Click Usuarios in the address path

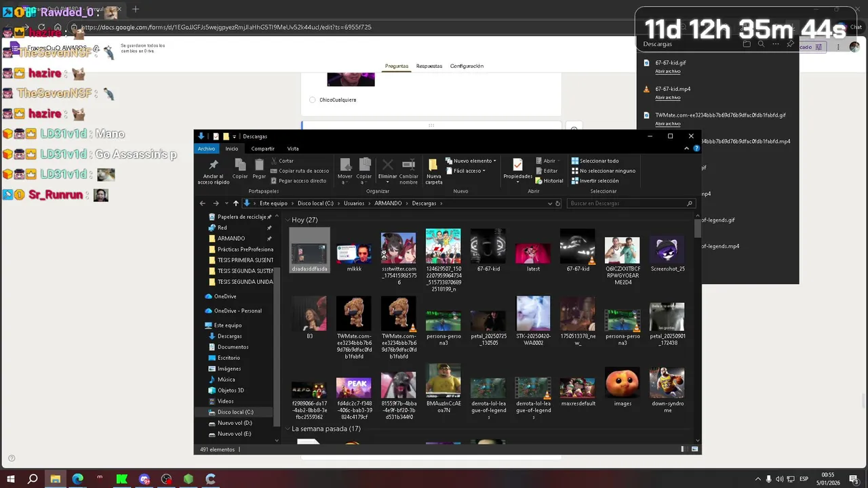[354, 203]
